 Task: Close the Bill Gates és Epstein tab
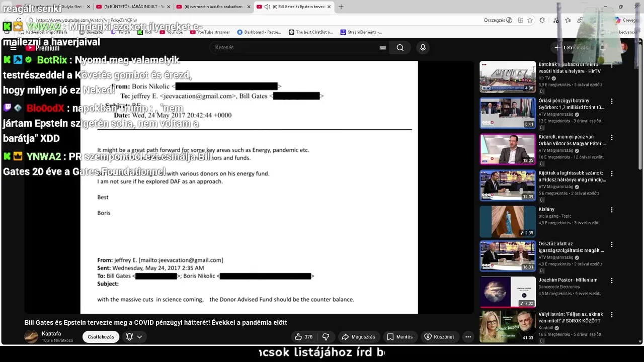[329, 7]
